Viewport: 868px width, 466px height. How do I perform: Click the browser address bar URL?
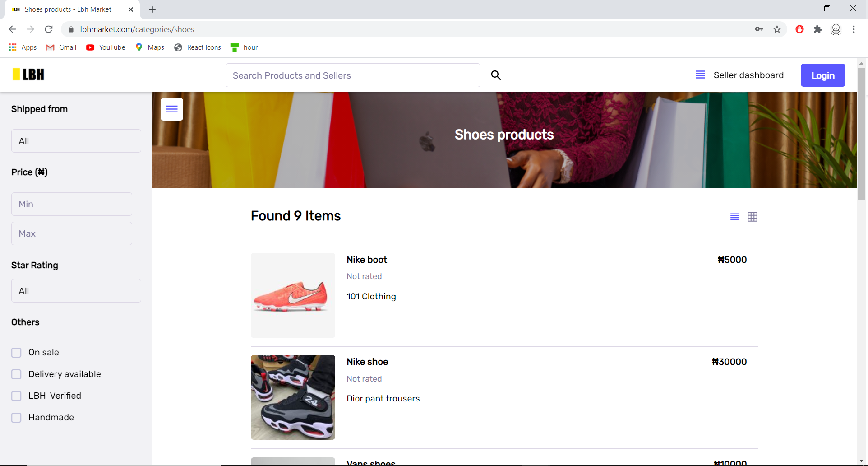[137, 29]
